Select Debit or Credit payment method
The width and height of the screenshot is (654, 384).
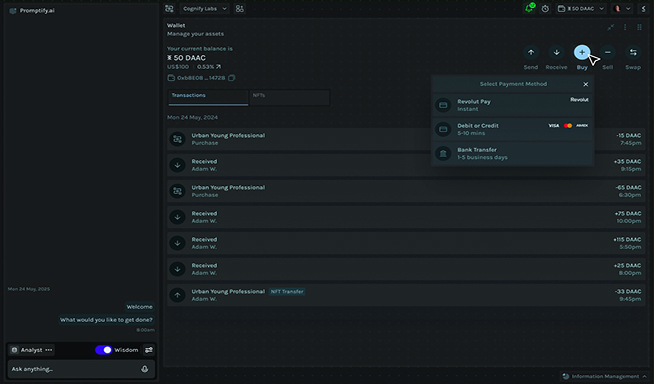[x=513, y=129]
